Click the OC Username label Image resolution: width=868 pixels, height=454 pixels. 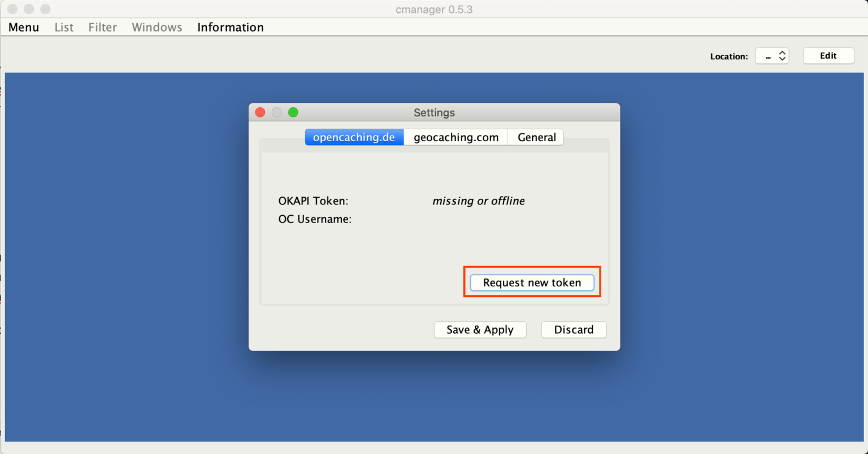[x=315, y=219]
